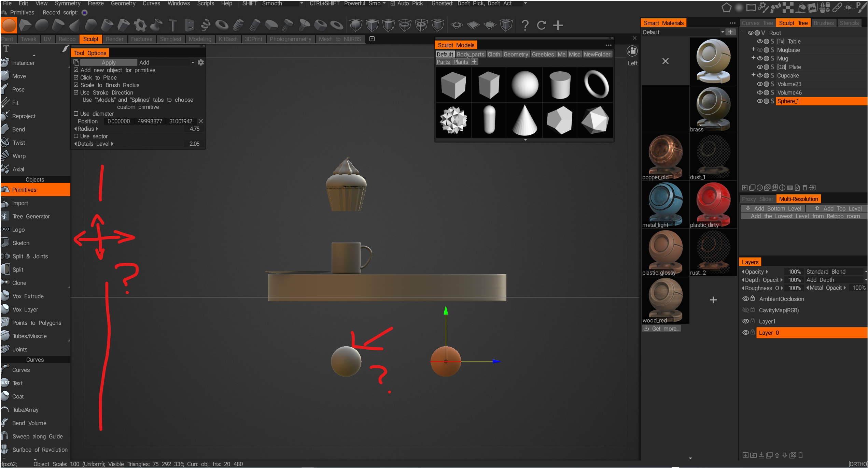Click Add the Lowest Level from Retopo room
The width and height of the screenshot is (868, 468).
coord(804,216)
